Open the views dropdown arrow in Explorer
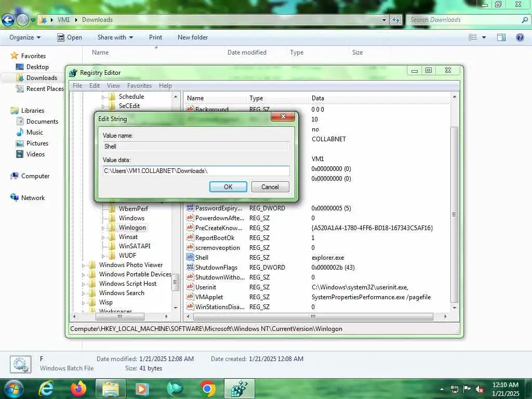This screenshot has height=399, width=532. point(484,37)
